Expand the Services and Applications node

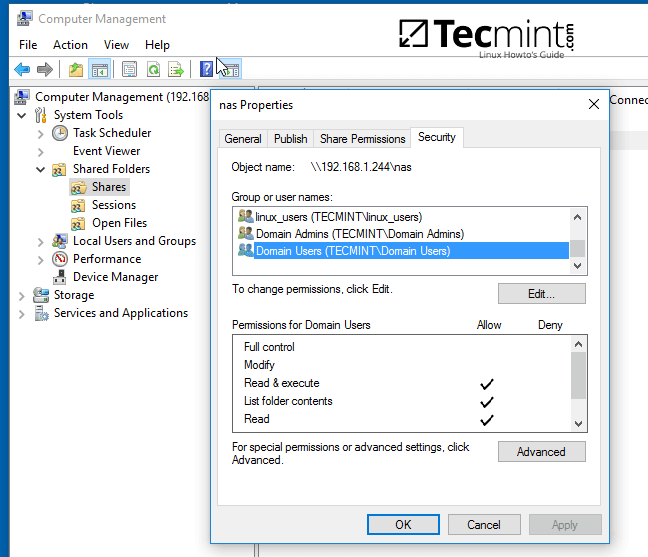coord(22,313)
